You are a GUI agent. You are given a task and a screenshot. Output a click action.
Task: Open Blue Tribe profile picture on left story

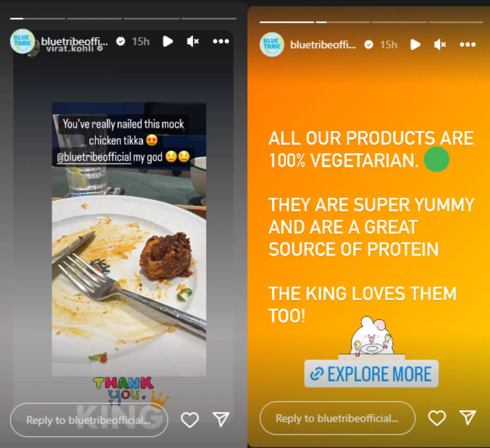click(x=22, y=41)
